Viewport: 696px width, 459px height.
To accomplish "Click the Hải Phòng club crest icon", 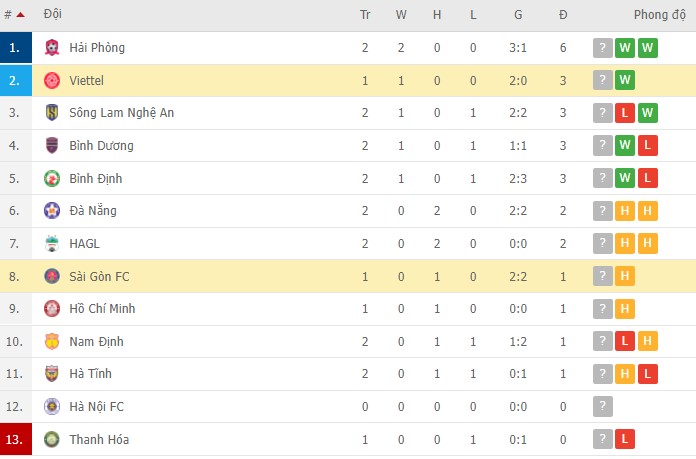I will (x=52, y=47).
